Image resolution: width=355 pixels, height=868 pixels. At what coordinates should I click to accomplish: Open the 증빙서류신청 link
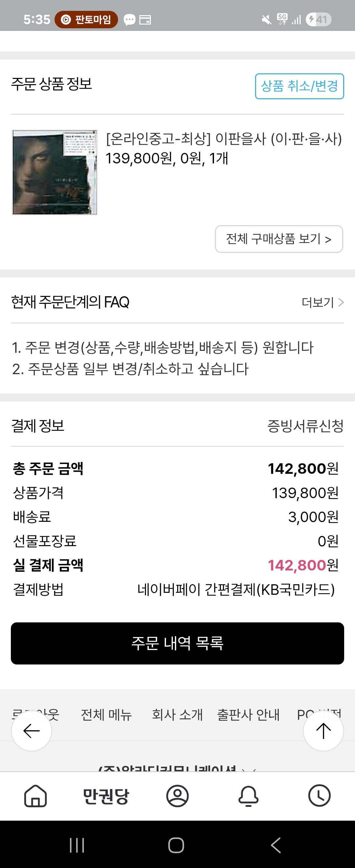coord(305,426)
